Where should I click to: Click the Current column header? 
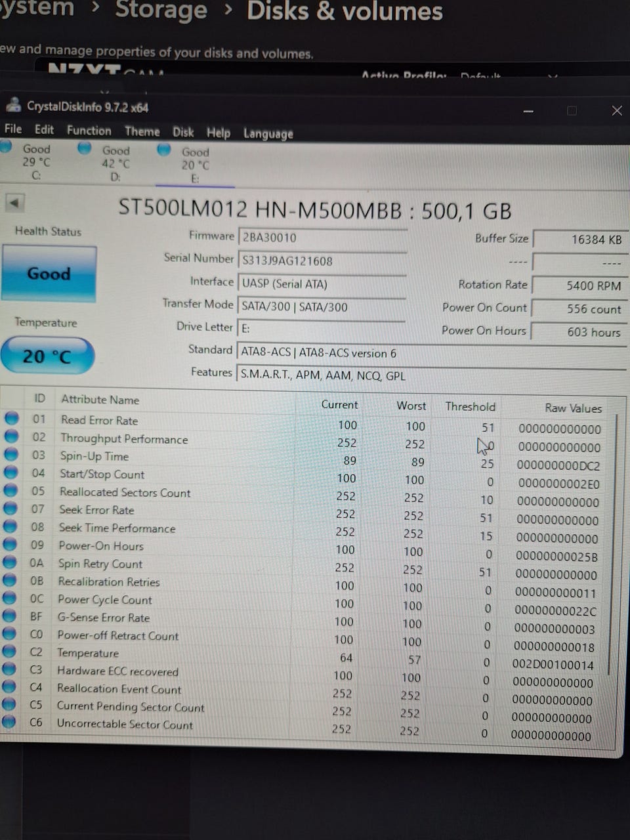[x=339, y=404]
